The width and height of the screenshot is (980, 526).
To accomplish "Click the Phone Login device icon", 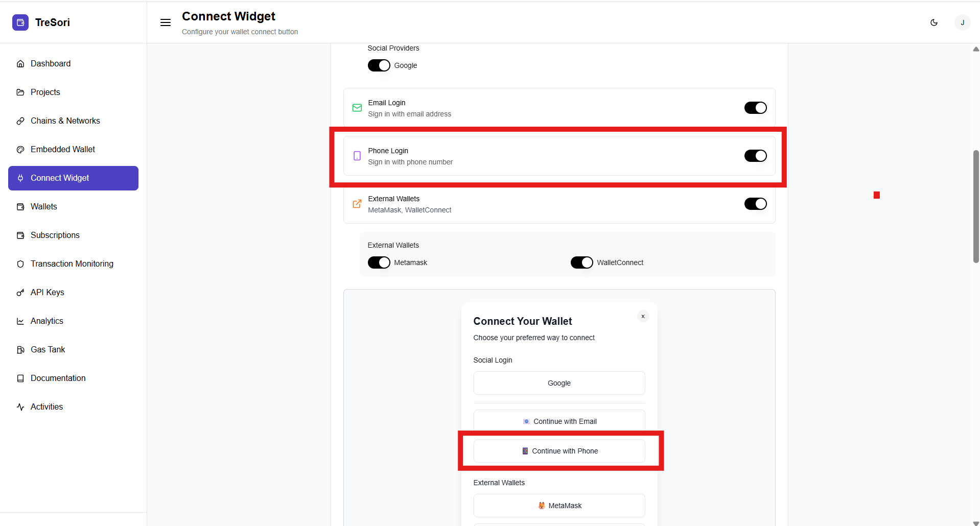I will coord(357,156).
